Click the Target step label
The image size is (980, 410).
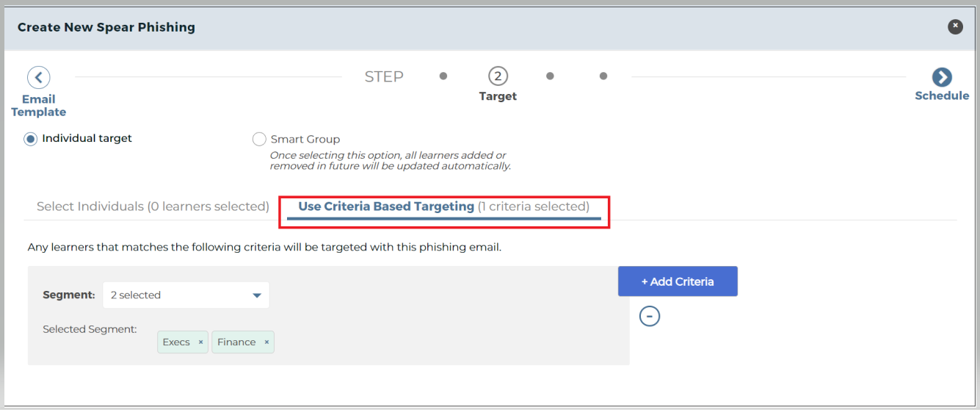point(498,96)
